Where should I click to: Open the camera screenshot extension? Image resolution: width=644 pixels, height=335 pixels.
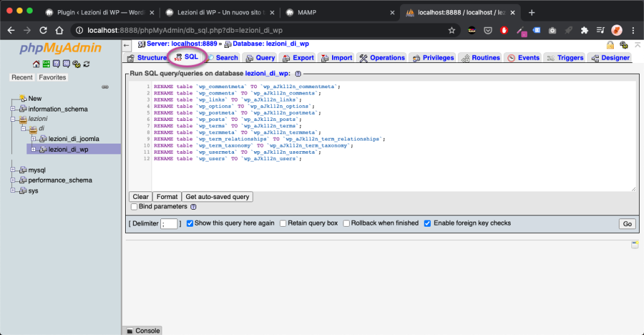coord(552,30)
